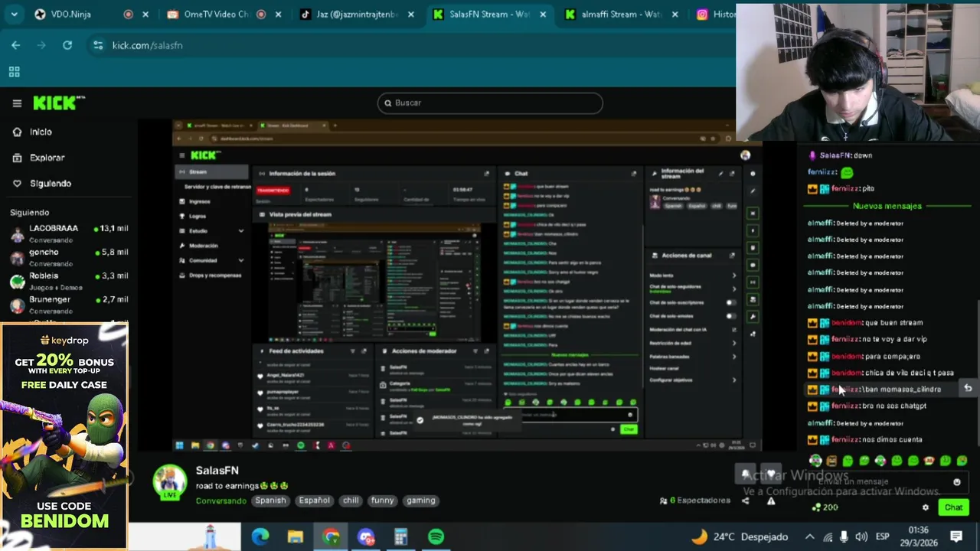Viewport: 980px width, 551px height.
Task: Reload the Kick page
Action: tap(67, 45)
